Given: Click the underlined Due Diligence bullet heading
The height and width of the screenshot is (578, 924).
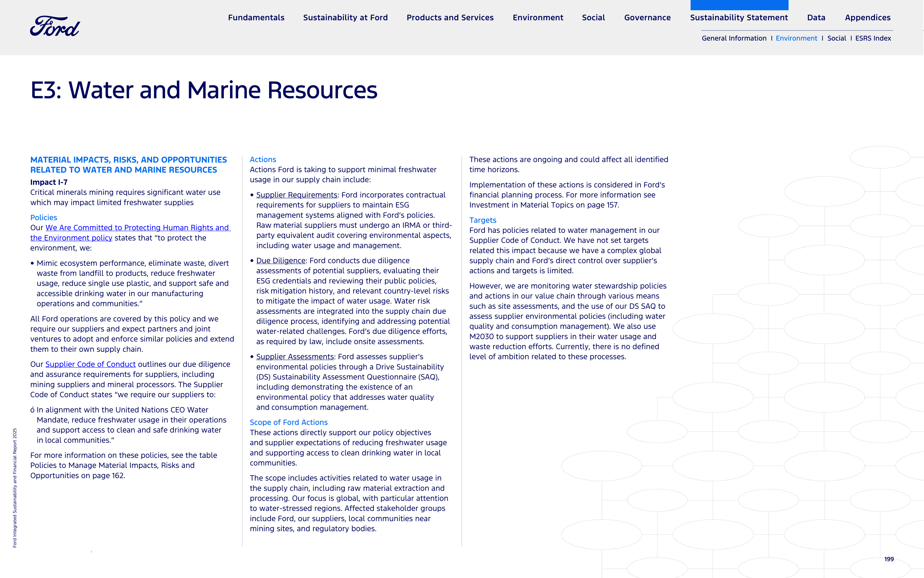Looking at the screenshot, I should [281, 261].
